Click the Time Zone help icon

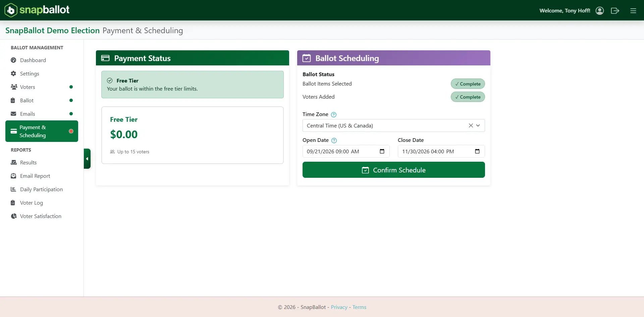[x=334, y=114]
